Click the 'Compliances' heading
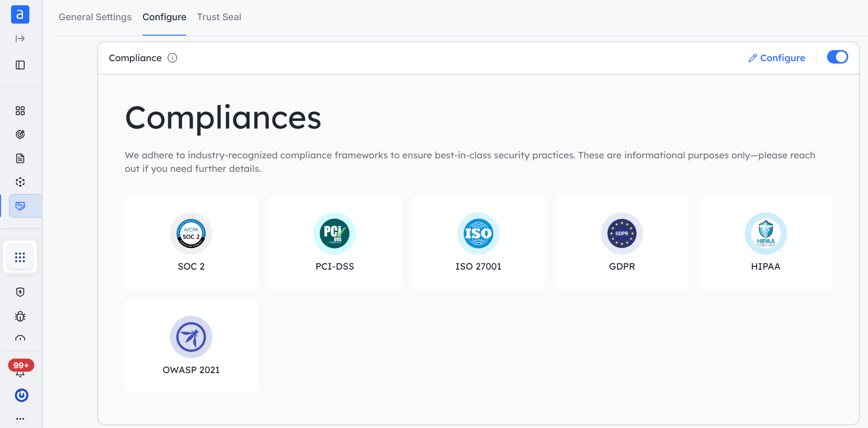The image size is (868, 428). (223, 118)
